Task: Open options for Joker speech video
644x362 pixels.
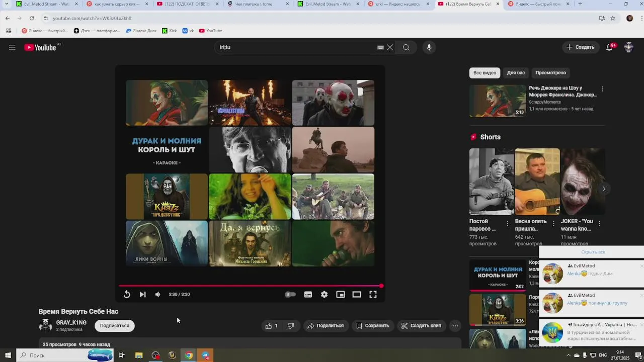Action: coord(602,89)
